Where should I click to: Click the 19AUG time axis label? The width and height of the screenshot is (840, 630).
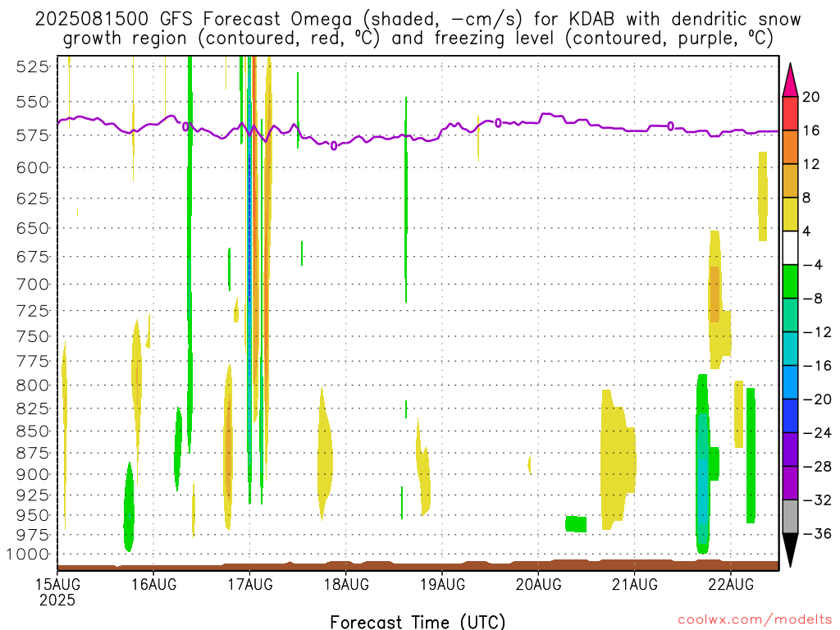442,584
